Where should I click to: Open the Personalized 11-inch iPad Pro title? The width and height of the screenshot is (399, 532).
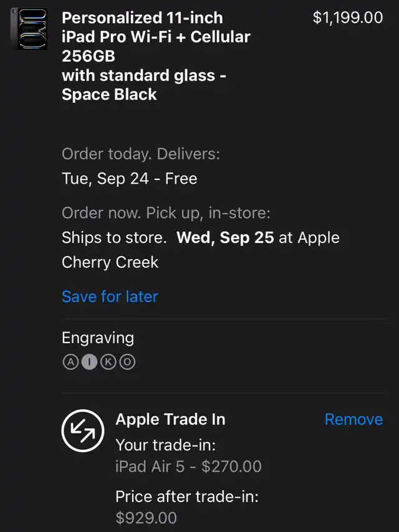pyautogui.click(x=156, y=56)
